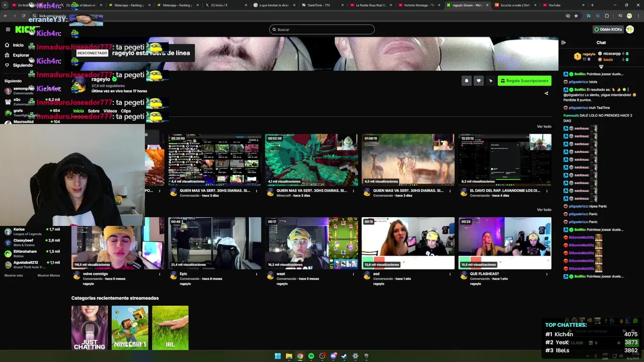The image size is (644, 362).
Task: Open Discord from taskbar
Action: click(x=333, y=356)
